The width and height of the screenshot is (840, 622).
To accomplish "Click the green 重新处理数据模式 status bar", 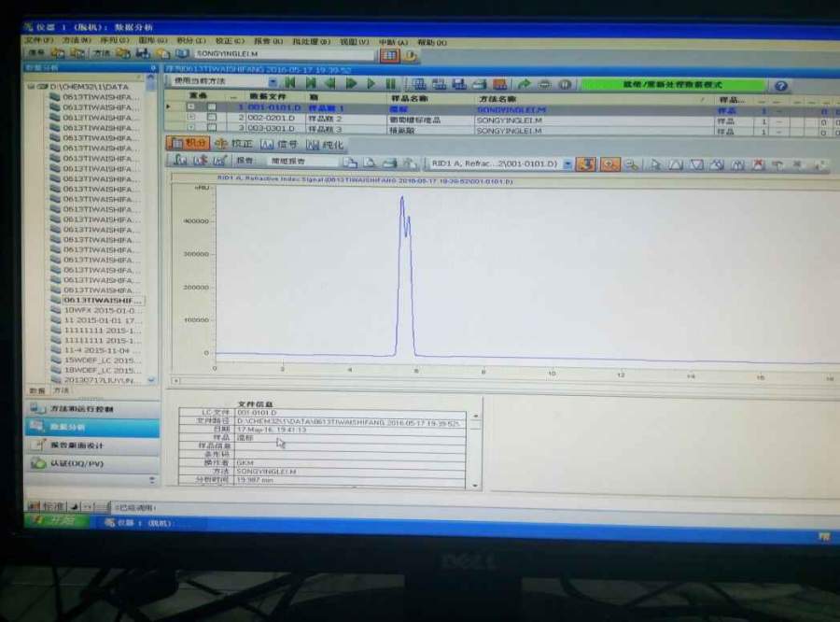I will pos(673,85).
